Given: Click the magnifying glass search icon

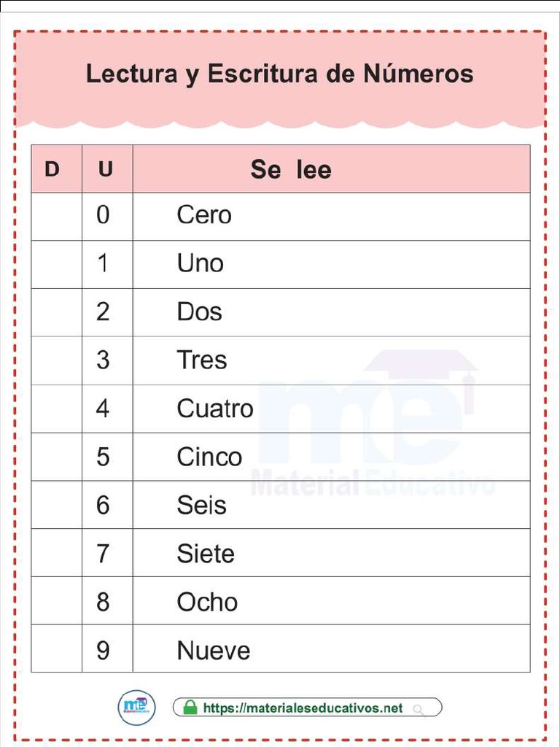Looking at the screenshot, I should (419, 708).
